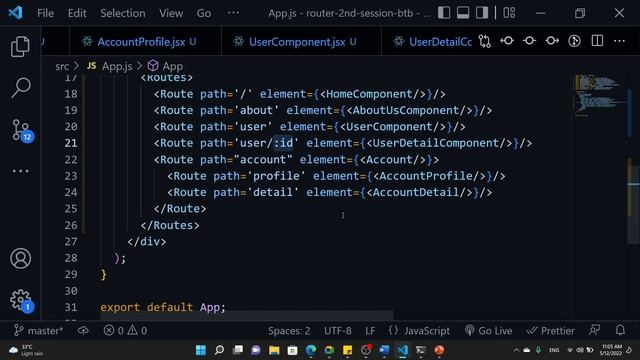Switch to the UserDetailComponent tab

pos(433,42)
